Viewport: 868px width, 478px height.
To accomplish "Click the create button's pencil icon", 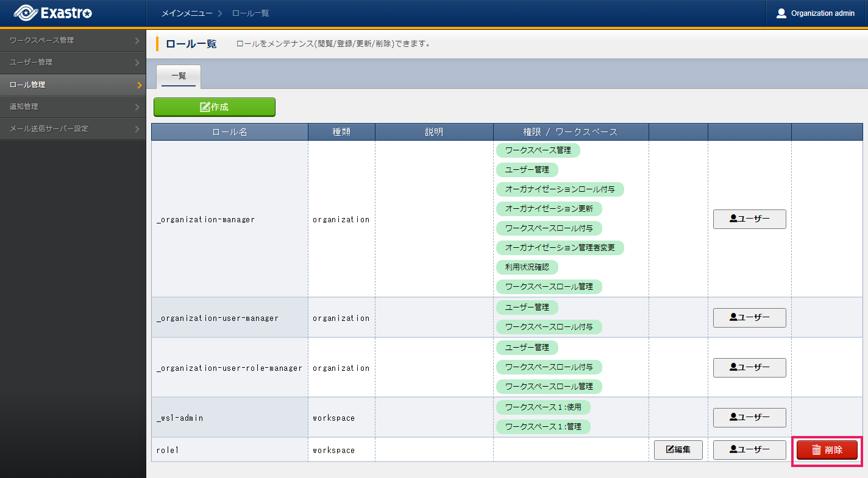I will 205,107.
